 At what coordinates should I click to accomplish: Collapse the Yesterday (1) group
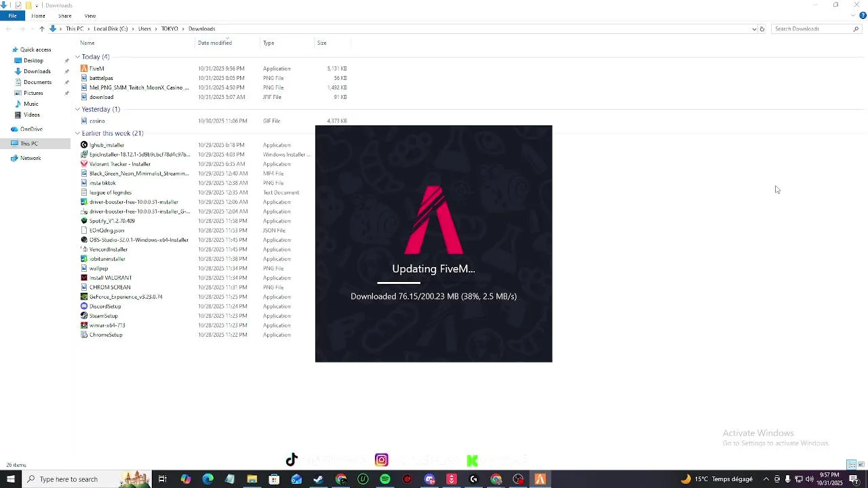pyautogui.click(x=77, y=109)
